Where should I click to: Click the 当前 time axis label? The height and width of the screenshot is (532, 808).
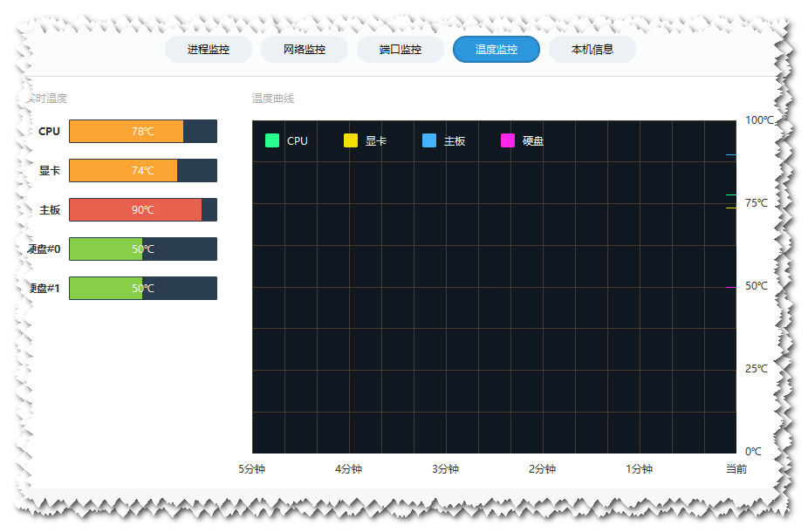tap(736, 468)
